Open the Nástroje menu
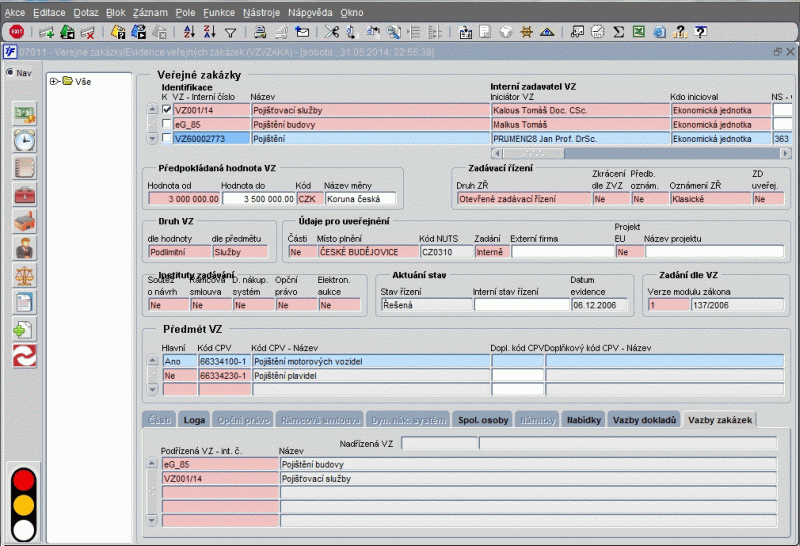Viewport: 800px width, 546px height. pos(263,11)
